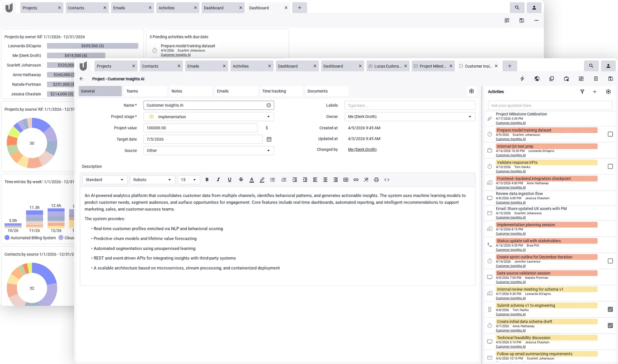Screen dimensions: 618x364
Task: Choose the font color button in editor
Action: (252, 180)
